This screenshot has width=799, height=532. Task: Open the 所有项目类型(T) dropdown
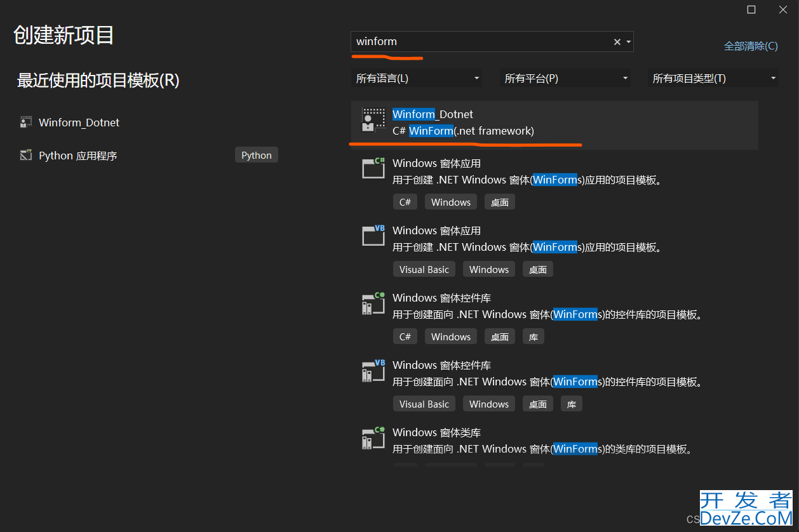coord(713,79)
